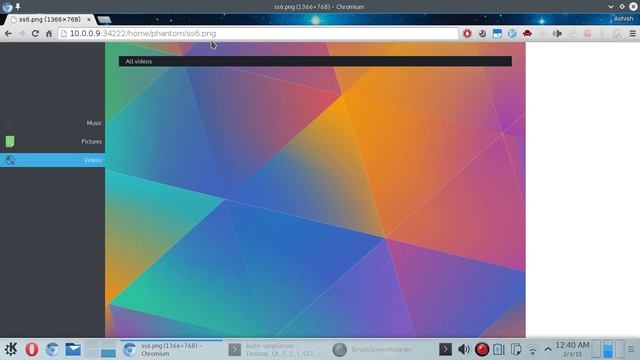Click the blue window-shaped extension icon
The width and height of the screenshot is (640, 360).
point(497,33)
